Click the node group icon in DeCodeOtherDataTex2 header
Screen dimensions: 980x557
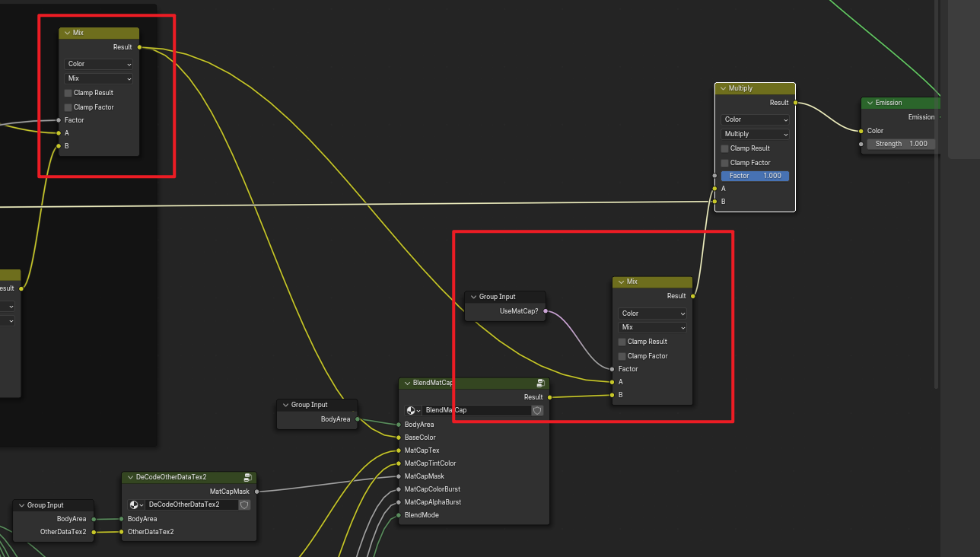point(247,478)
